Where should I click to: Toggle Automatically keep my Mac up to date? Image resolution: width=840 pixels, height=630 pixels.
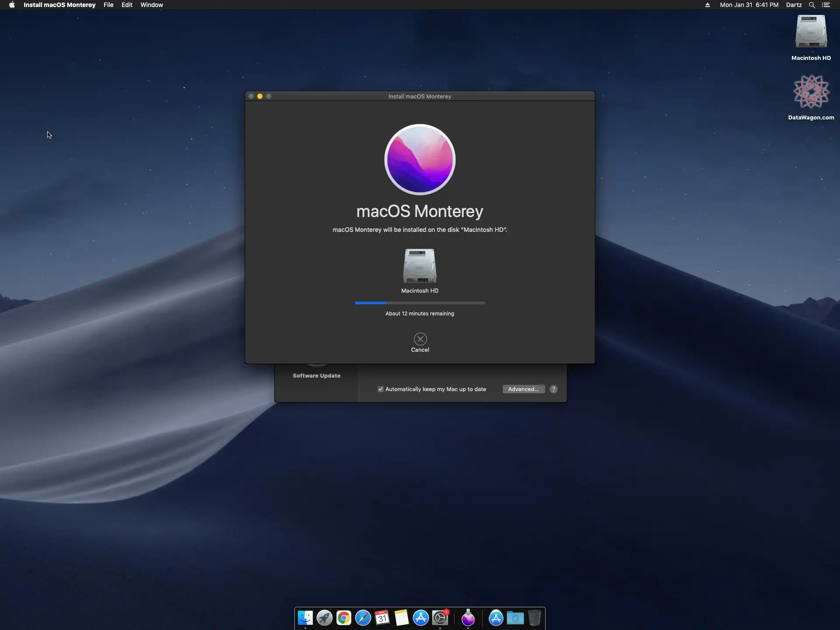(x=381, y=389)
